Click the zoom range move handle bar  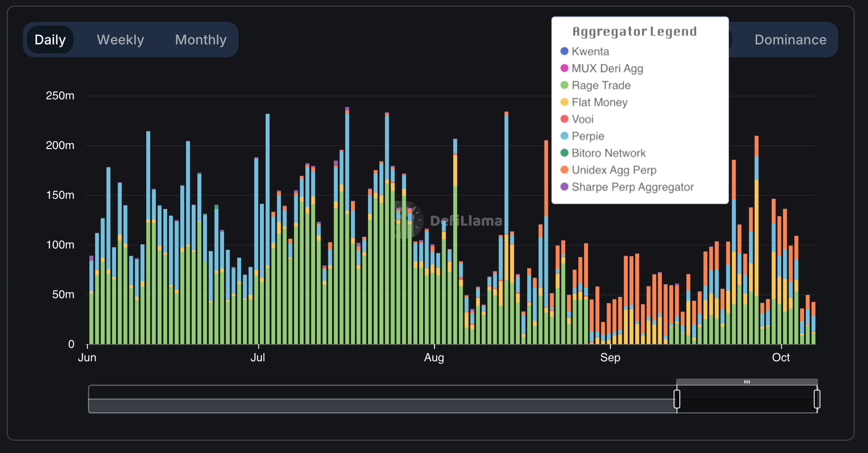(x=747, y=382)
